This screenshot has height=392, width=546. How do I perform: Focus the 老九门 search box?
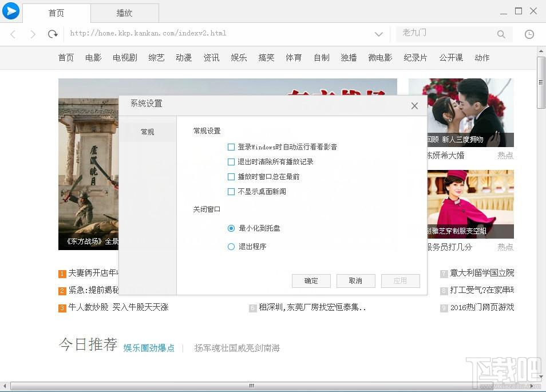tap(448, 33)
